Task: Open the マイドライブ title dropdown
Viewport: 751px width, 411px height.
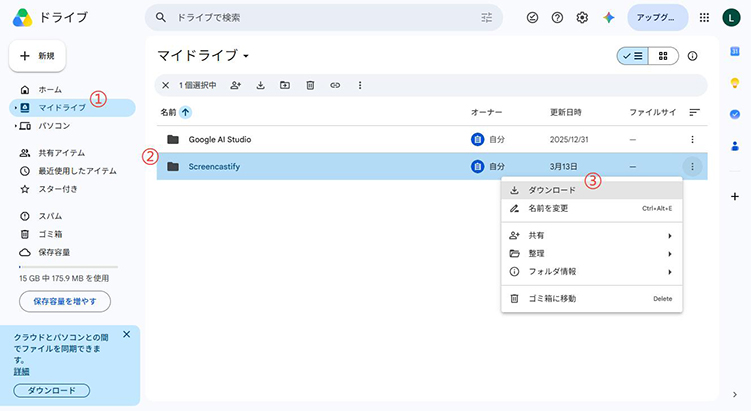Action: coord(246,56)
